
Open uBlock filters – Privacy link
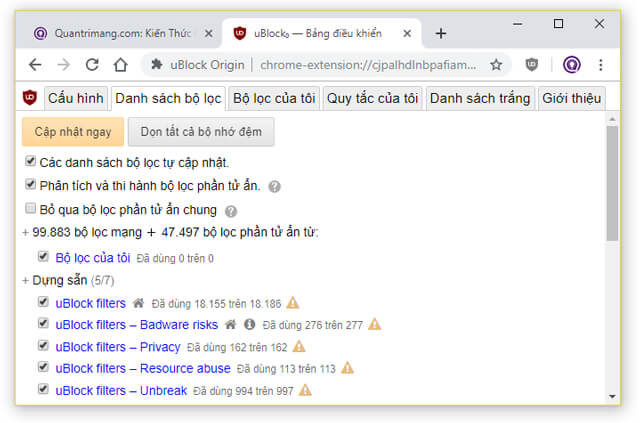118,347
